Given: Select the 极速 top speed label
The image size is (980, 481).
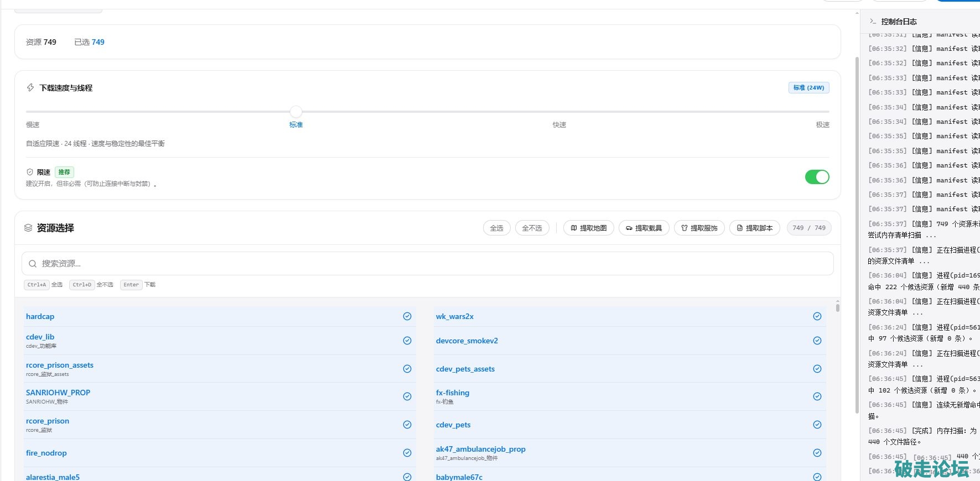Looking at the screenshot, I should click(x=823, y=125).
